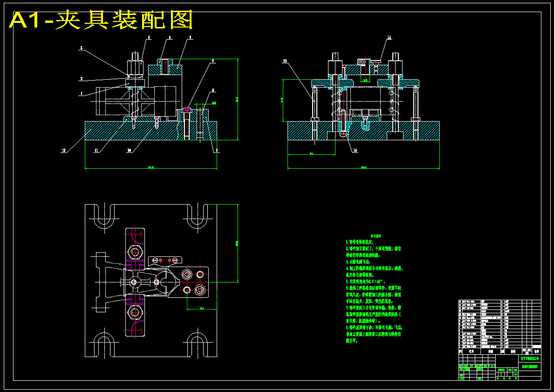The height and width of the screenshot is (392, 554).
Task: Select balloon number 13 at the lower left
Action: tap(63, 151)
